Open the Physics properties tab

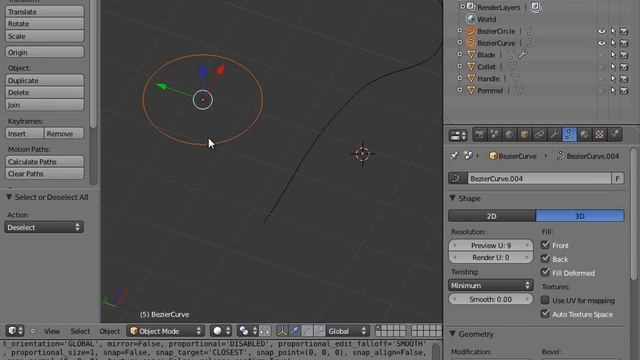click(x=614, y=134)
